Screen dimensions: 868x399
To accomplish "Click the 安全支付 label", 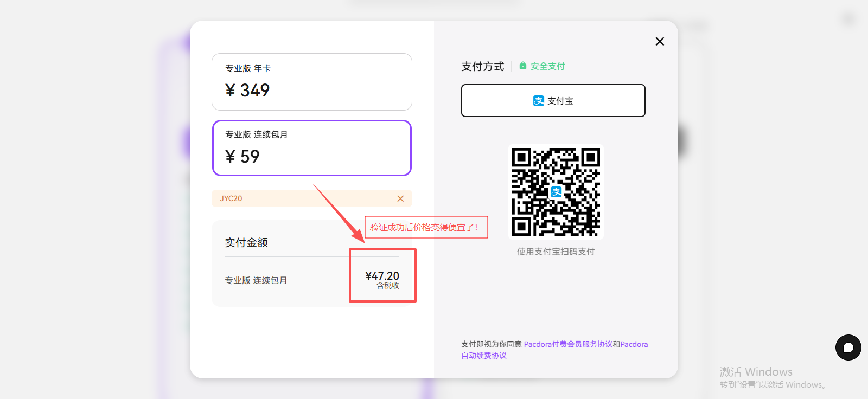I will [547, 66].
